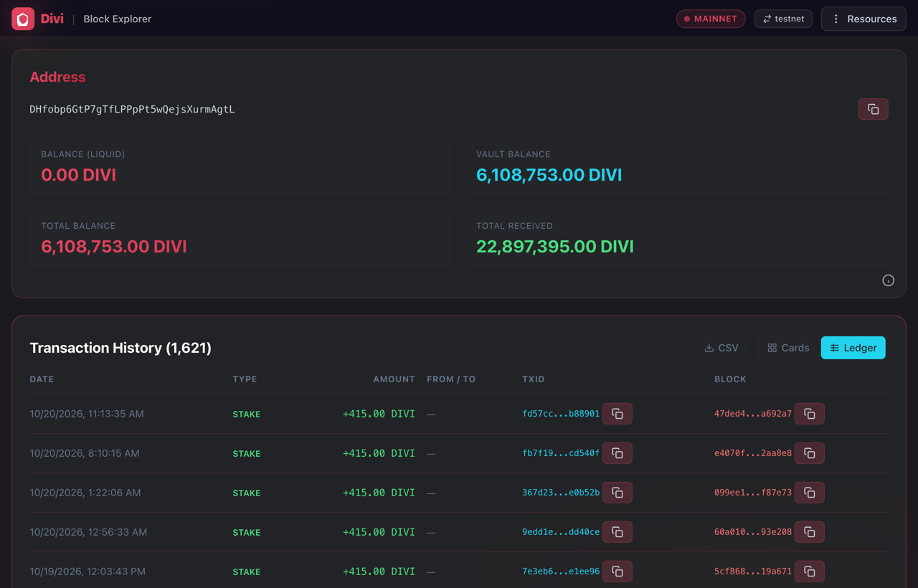Select the address DHfobp6GtP7gTfLPPpPt5wQejsXurmAgtL
Viewport: 918px width, 588px height.
coord(132,109)
